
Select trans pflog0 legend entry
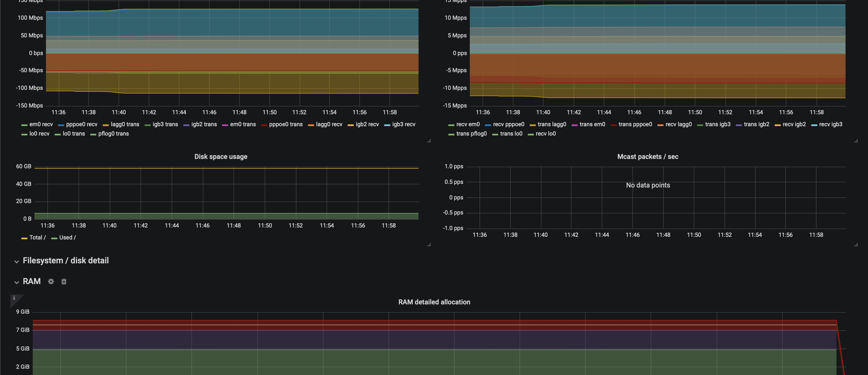tap(471, 134)
